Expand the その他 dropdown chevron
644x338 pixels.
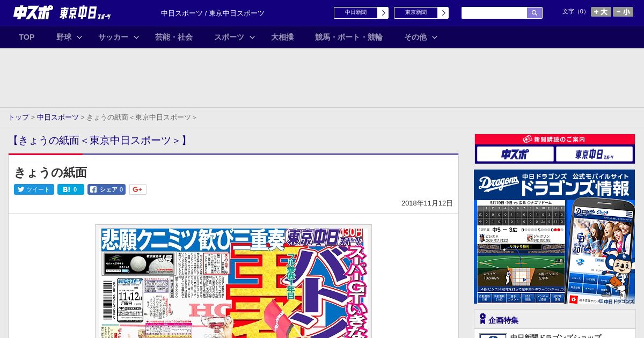pyautogui.click(x=435, y=37)
